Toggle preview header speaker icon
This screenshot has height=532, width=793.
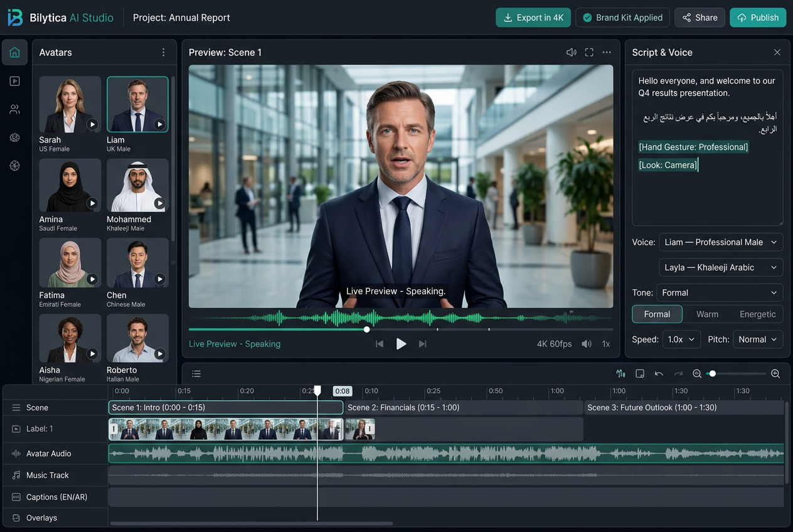tap(571, 53)
